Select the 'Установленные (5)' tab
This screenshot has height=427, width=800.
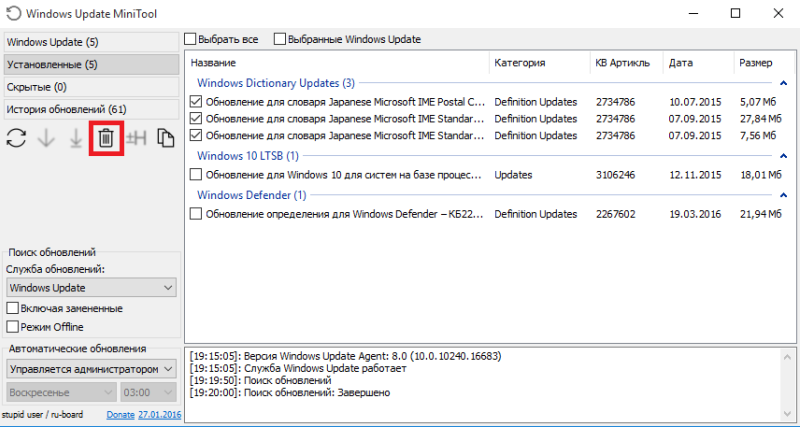[91, 64]
